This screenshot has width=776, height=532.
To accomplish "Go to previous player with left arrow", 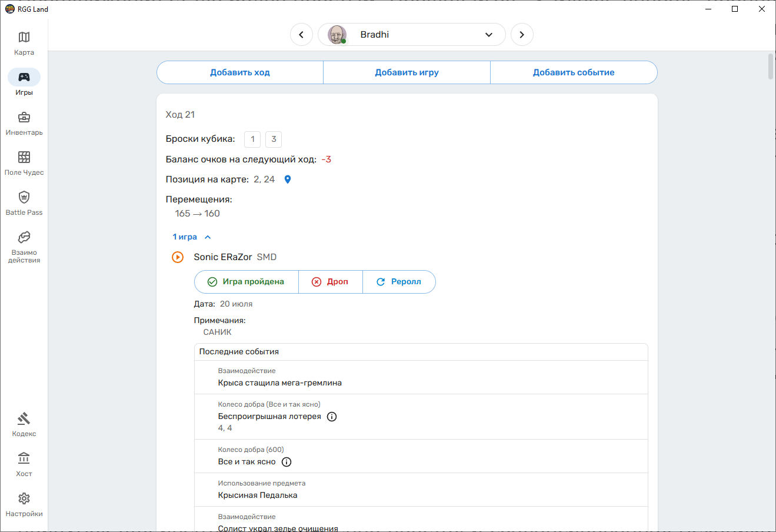I will click(x=301, y=35).
